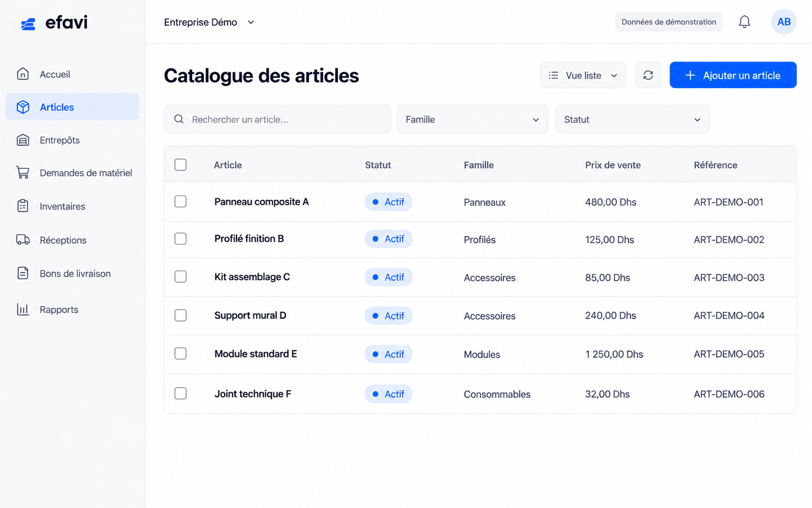The image size is (812, 508).
Task: Refresh the article list
Action: [x=648, y=75]
